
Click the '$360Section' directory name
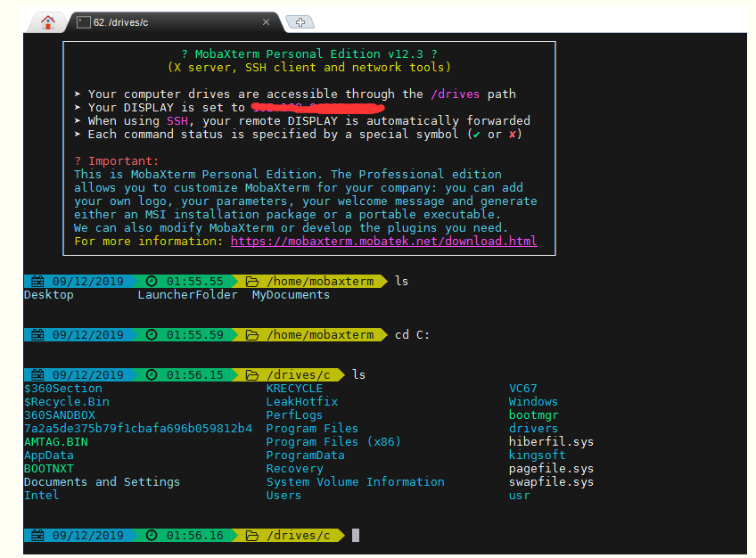pos(63,389)
